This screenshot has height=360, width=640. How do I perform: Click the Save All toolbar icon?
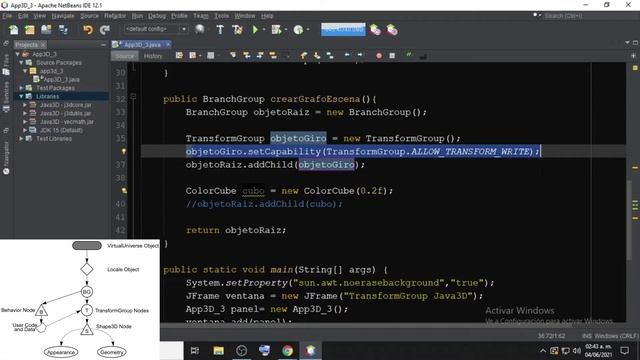[x=63, y=30]
